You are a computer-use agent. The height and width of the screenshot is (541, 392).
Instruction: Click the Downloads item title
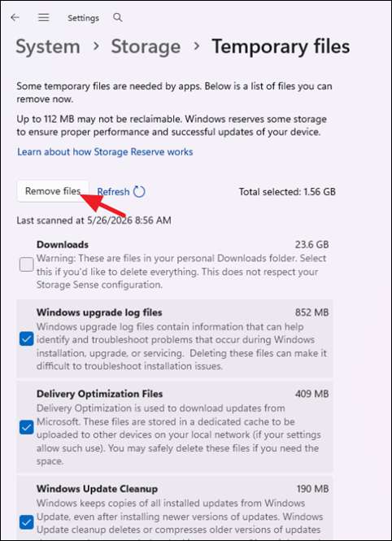(63, 245)
